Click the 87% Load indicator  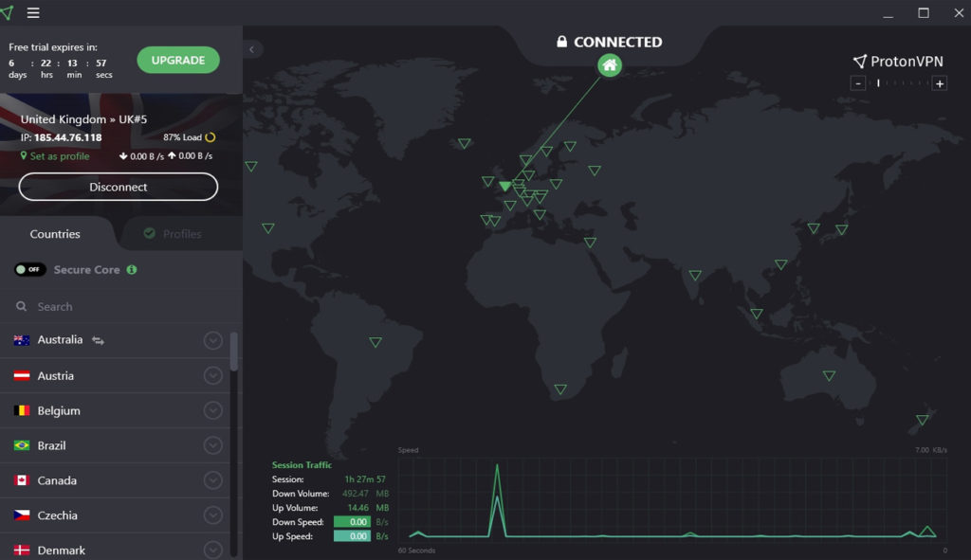click(x=189, y=137)
